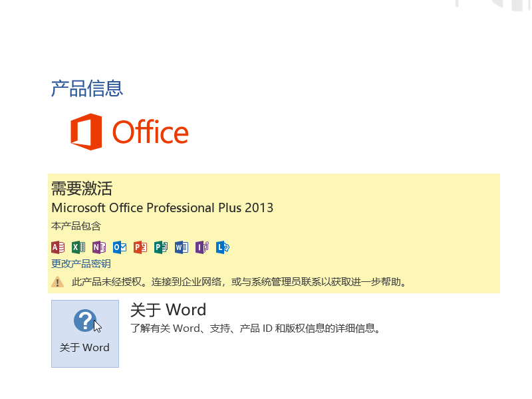
Task: Open the 更改产品密钥 link
Action: click(x=81, y=263)
